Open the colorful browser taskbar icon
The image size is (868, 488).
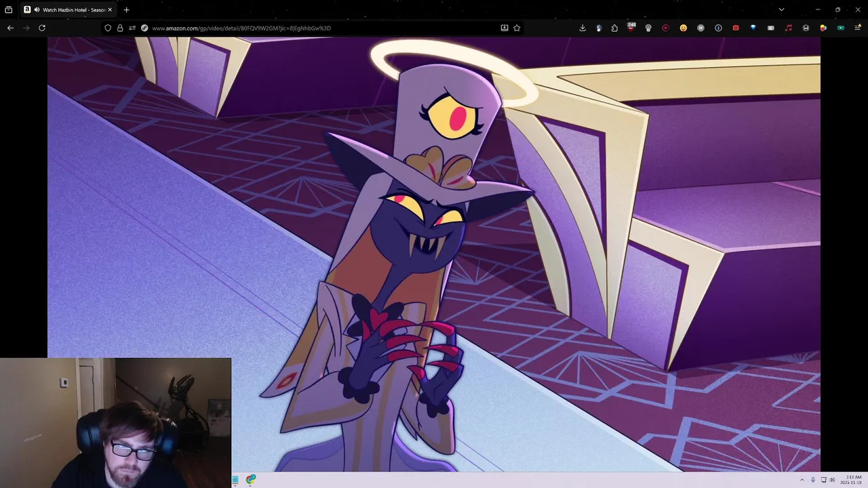[251, 479]
